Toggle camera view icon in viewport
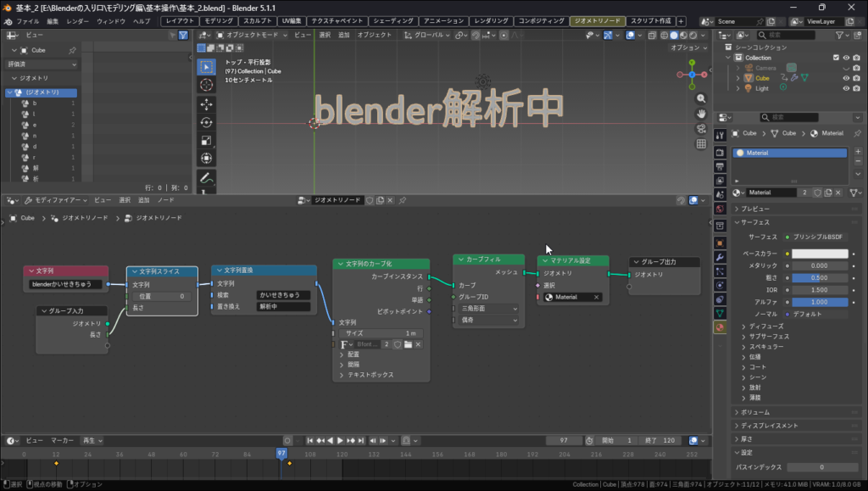The image size is (868, 491). click(x=701, y=128)
